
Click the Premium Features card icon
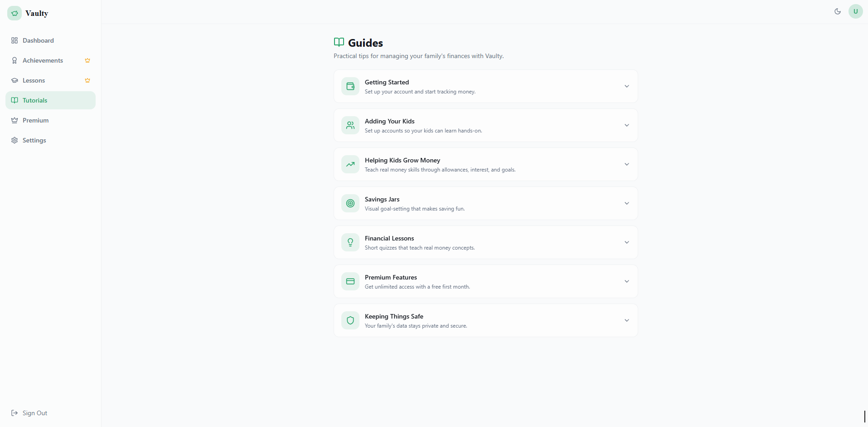click(350, 281)
